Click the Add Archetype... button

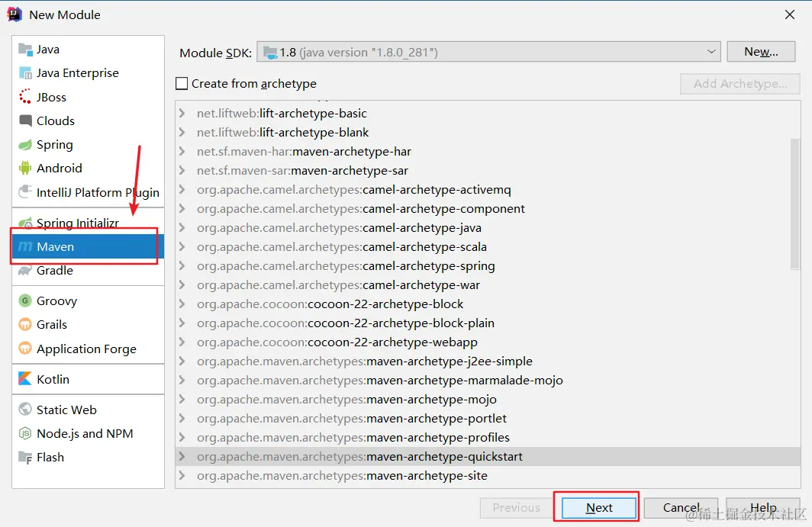pos(740,83)
